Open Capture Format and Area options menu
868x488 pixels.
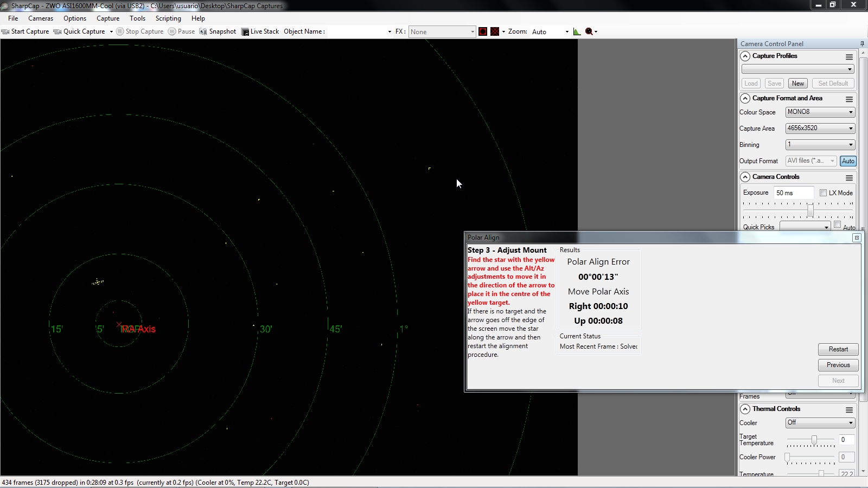(849, 99)
